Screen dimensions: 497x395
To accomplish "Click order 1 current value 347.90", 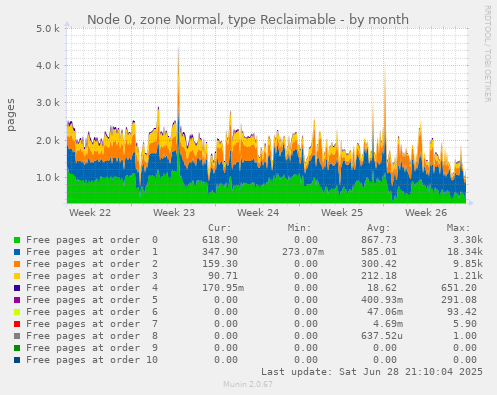I will click(x=220, y=252).
